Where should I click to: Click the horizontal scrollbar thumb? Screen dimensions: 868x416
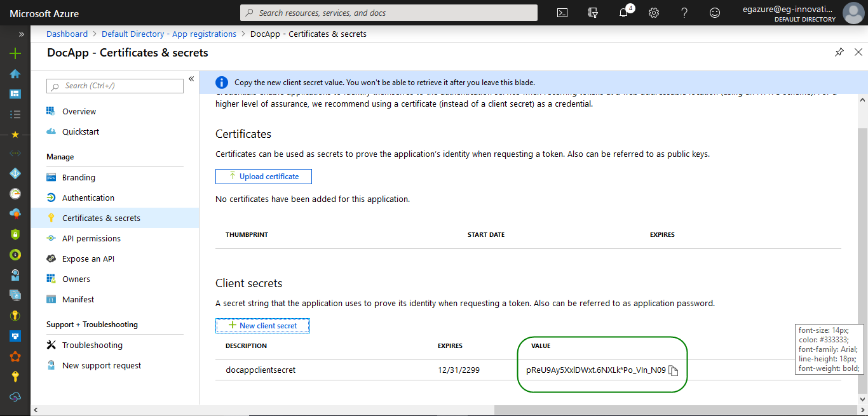675,410
